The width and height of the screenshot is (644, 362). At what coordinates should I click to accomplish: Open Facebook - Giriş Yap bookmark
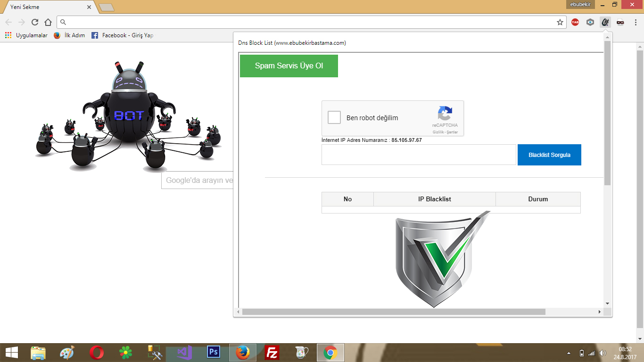coord(123,35)
